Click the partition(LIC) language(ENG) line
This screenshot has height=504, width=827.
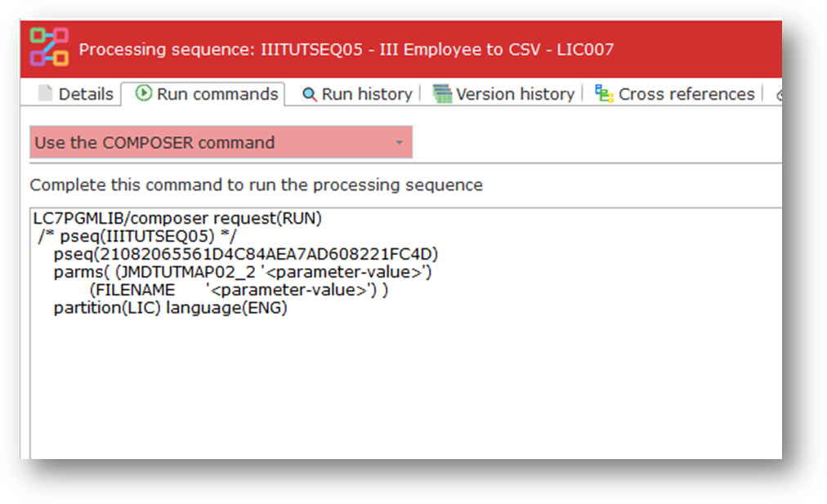(170, 308)
